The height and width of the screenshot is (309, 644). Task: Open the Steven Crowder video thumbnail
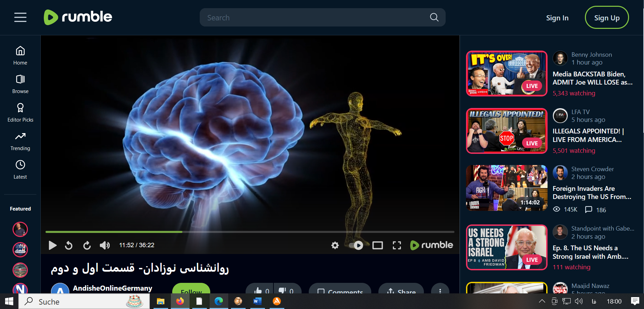[506, 188]
